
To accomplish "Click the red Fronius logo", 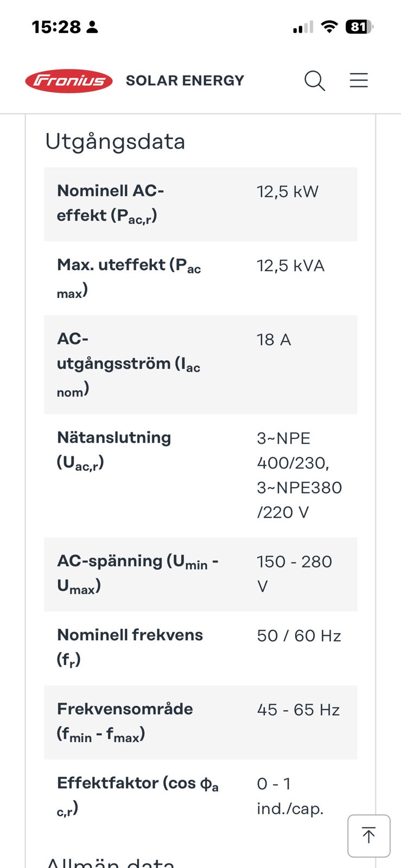I will point(69,81).
